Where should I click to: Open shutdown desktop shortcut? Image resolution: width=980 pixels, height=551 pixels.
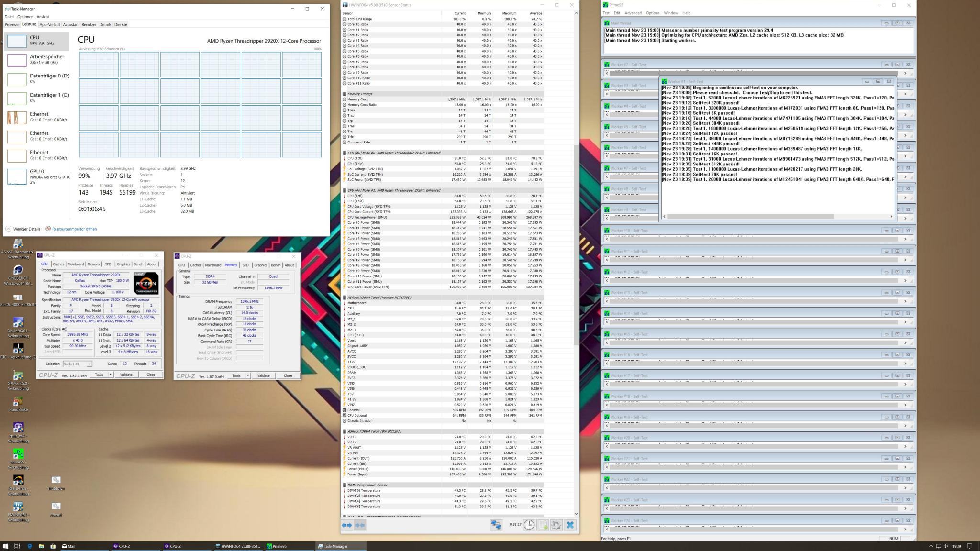56,483
